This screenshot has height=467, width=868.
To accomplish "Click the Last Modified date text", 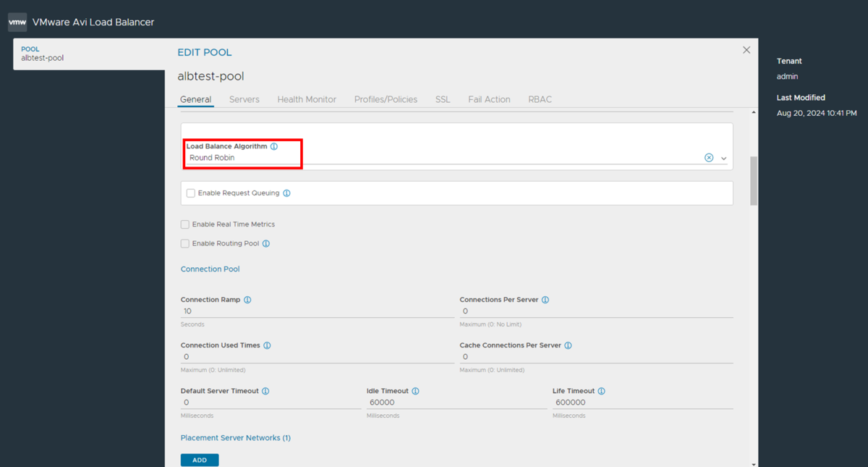I will (x=817, y=114).
